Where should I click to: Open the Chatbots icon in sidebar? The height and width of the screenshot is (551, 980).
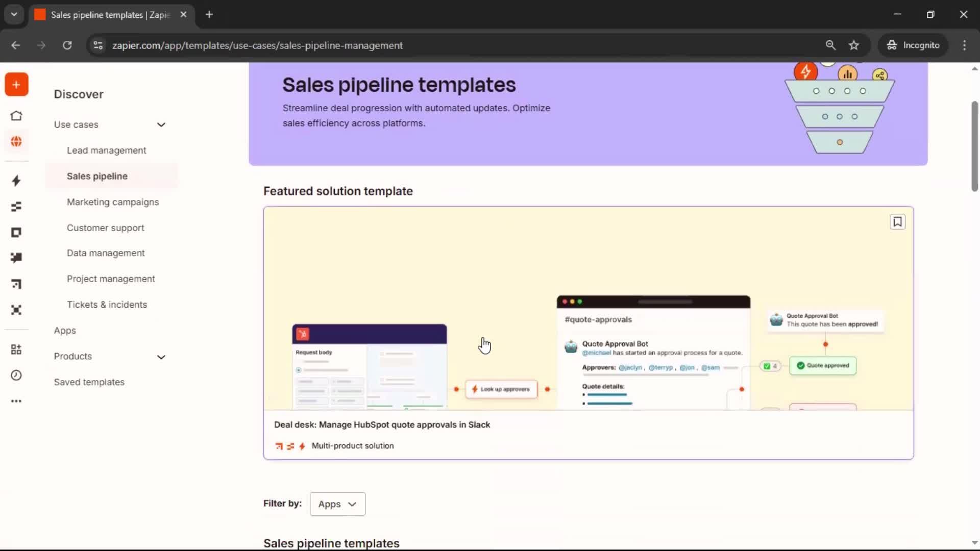click(16, 258)
